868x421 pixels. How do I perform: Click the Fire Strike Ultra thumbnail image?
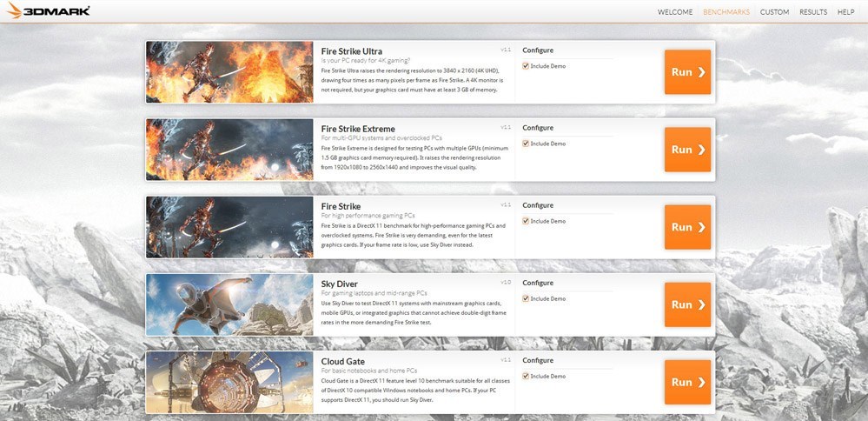(x=229, y=72)
